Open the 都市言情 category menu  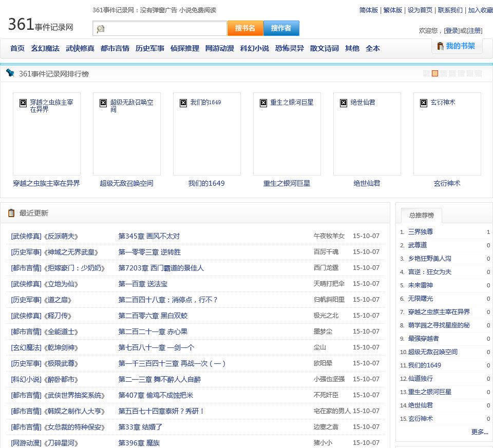(115, 48)
